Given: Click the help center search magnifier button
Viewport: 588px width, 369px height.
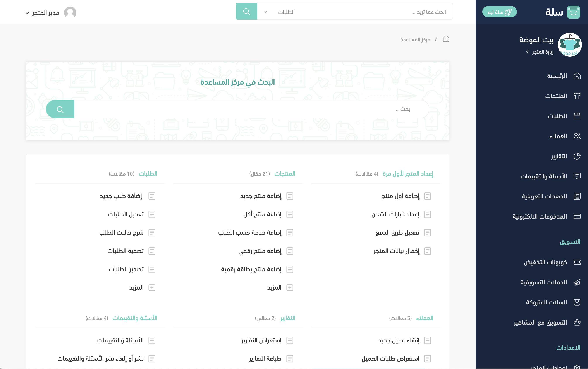Looking at the screenshot, I should coord(60,109).
